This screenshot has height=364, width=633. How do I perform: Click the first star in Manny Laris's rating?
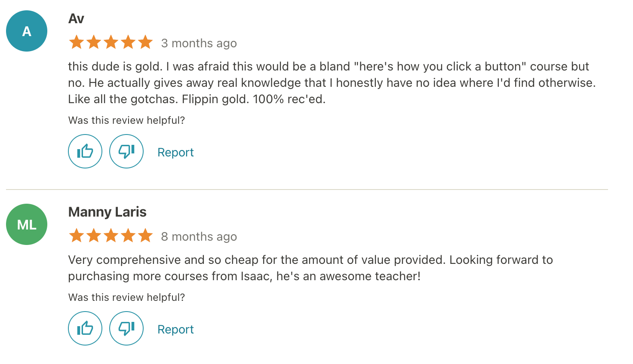[77, 236]
